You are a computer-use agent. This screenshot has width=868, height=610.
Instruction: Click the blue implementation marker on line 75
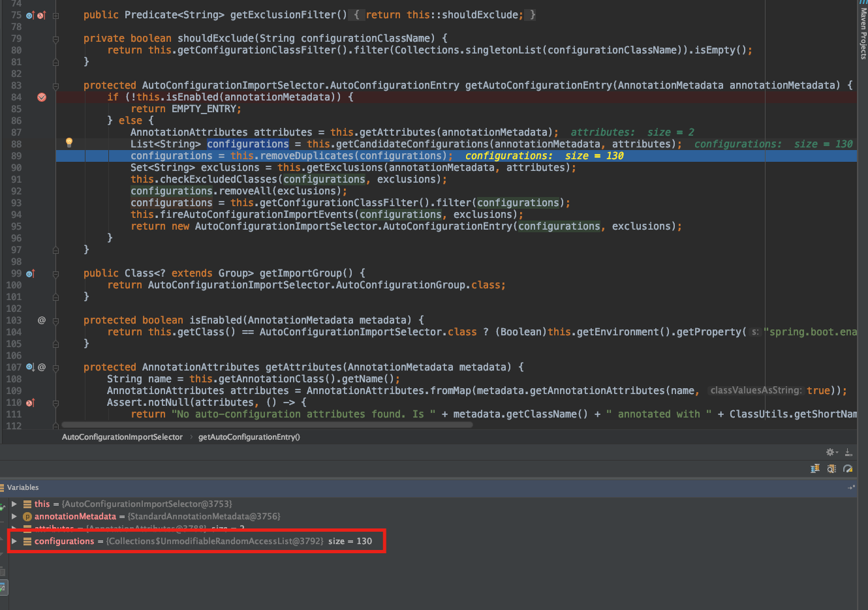(x=30, y=15)
